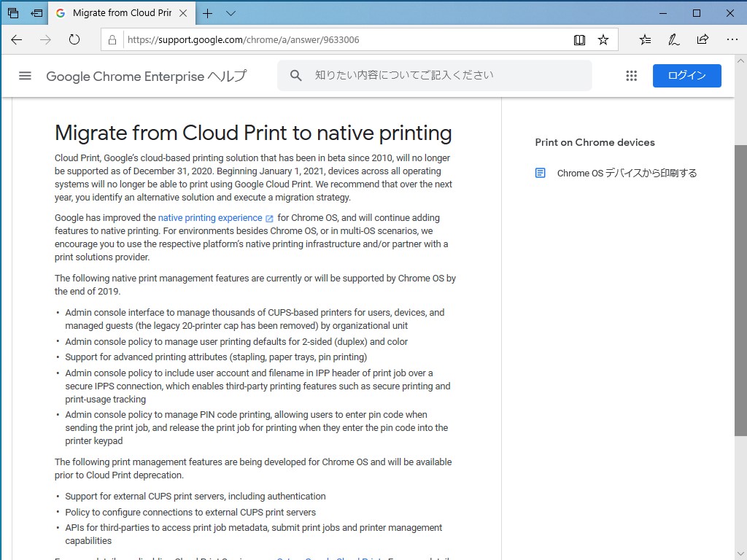Click the help search input field
This screenshot has width=747, height=560.
(445, 76)
